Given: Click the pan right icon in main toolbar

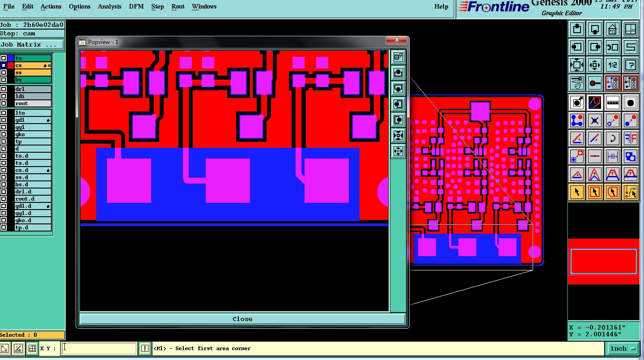Looking at the screenshot, I should [x=595, y=47].
